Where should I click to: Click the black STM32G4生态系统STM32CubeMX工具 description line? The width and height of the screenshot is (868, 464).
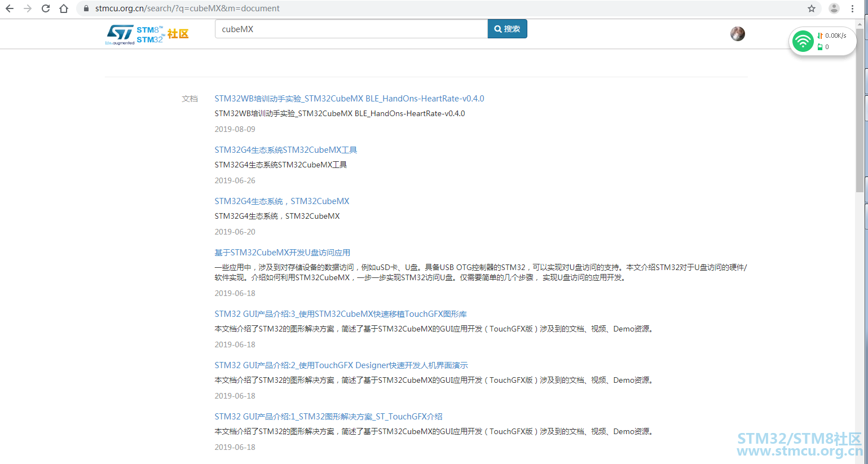coord(281,165)
